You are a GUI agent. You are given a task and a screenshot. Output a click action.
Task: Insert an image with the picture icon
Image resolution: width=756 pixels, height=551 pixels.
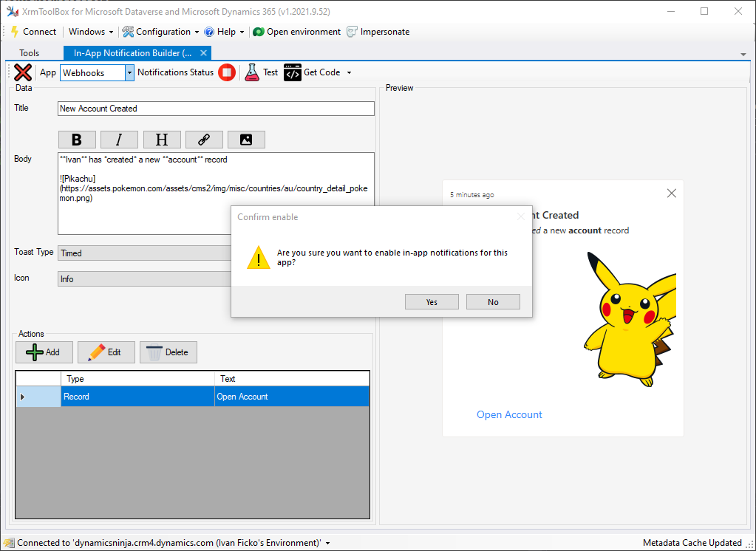click(x=246, y=140)
